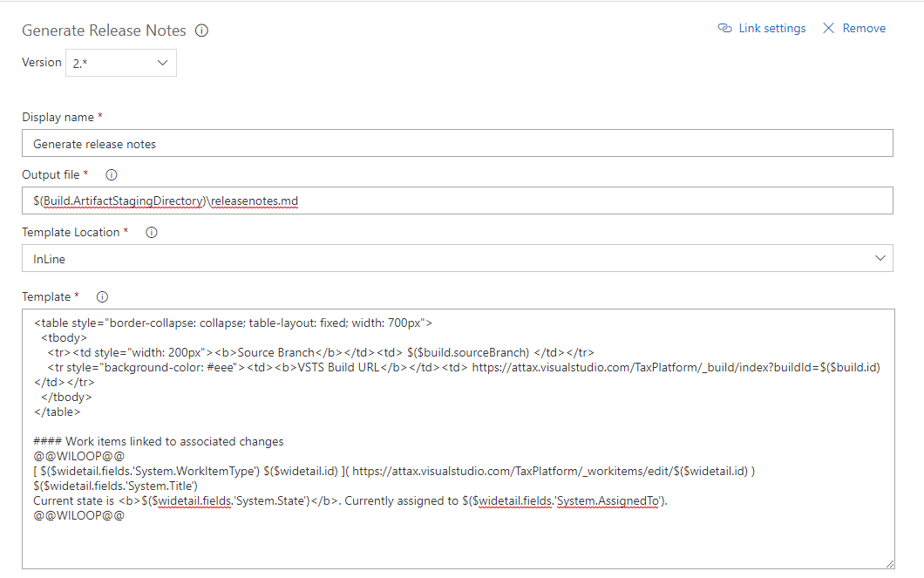The image size is (924, 578).
Task: Click info icon next to Template label
Action: click(102, 297)
